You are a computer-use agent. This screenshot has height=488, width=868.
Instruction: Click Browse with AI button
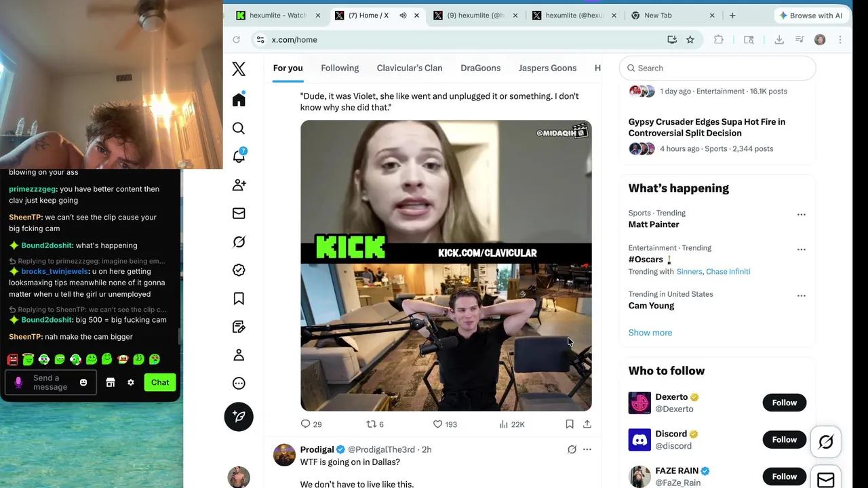pos(810,15)
